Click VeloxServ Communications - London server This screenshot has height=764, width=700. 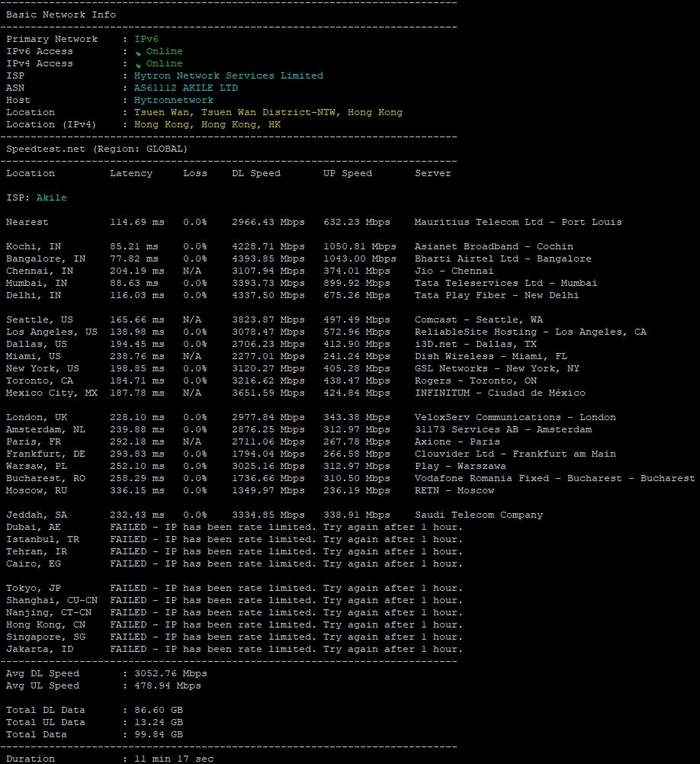point(515,416)
